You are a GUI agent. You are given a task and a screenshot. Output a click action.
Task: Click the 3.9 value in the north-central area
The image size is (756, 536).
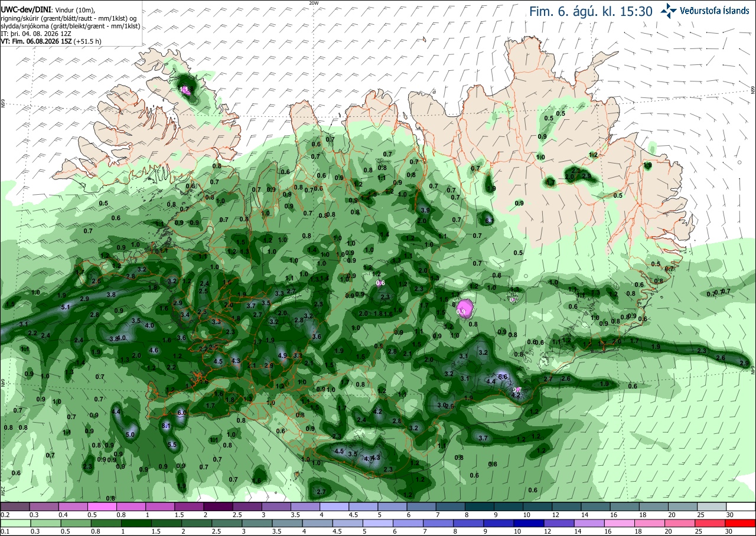click(425, 210)
